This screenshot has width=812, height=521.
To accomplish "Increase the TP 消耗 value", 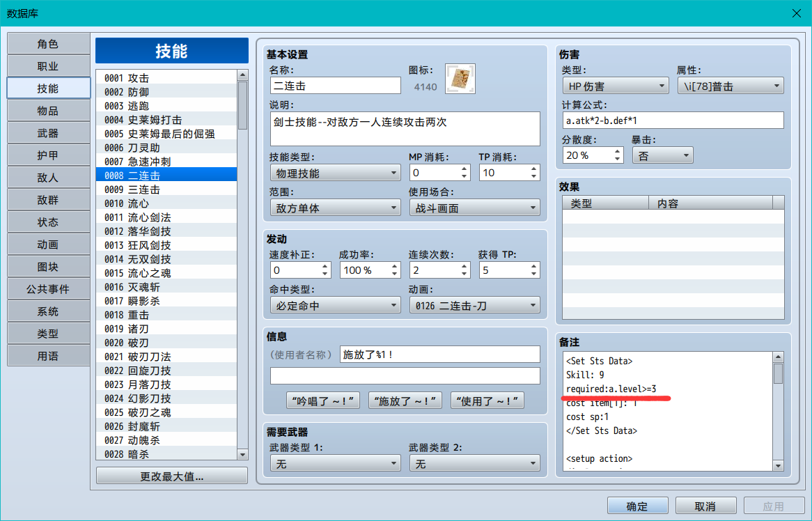I will coord(534,169).
